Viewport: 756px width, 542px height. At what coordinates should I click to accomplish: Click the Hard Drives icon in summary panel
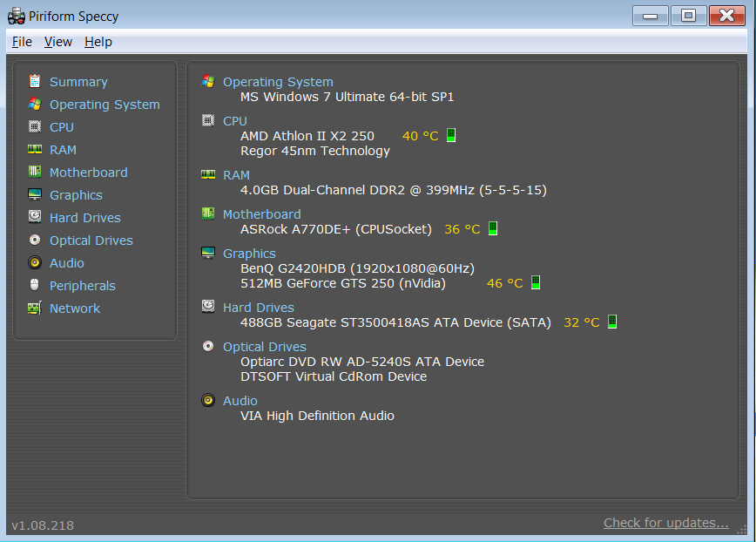208,306
